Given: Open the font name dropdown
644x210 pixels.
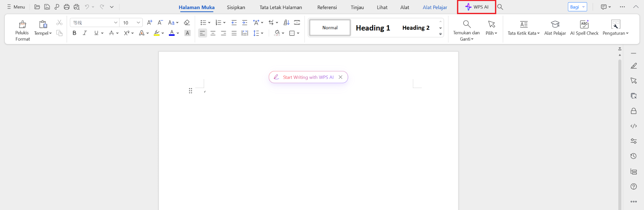Looking at the screenshot, I should 115,23.
